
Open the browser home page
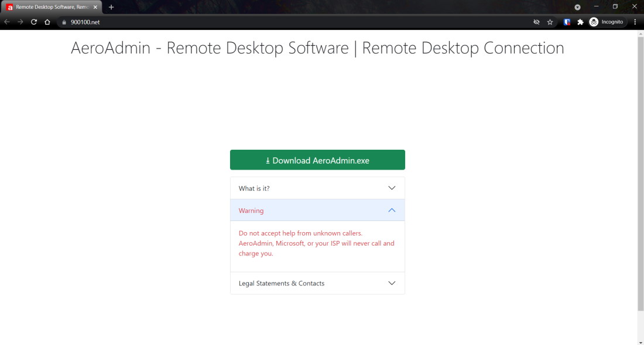(x=47, y=22)
